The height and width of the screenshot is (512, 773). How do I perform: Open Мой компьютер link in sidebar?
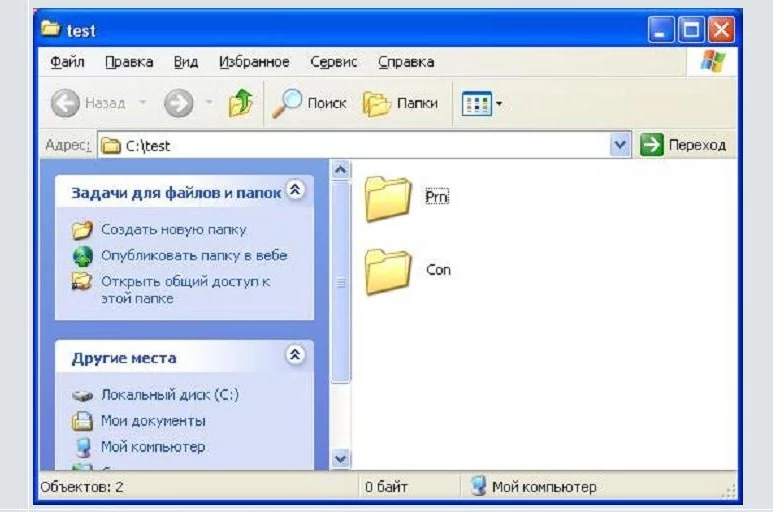tap(153, 446)
